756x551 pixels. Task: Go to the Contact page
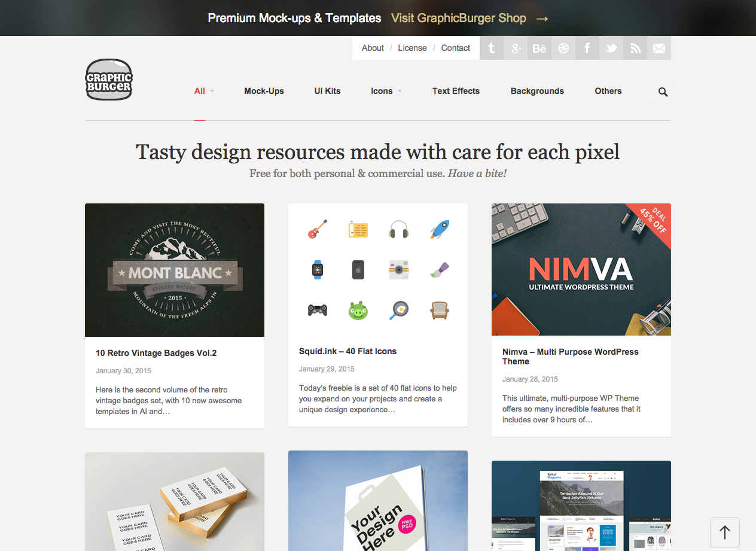pos(456,48)
